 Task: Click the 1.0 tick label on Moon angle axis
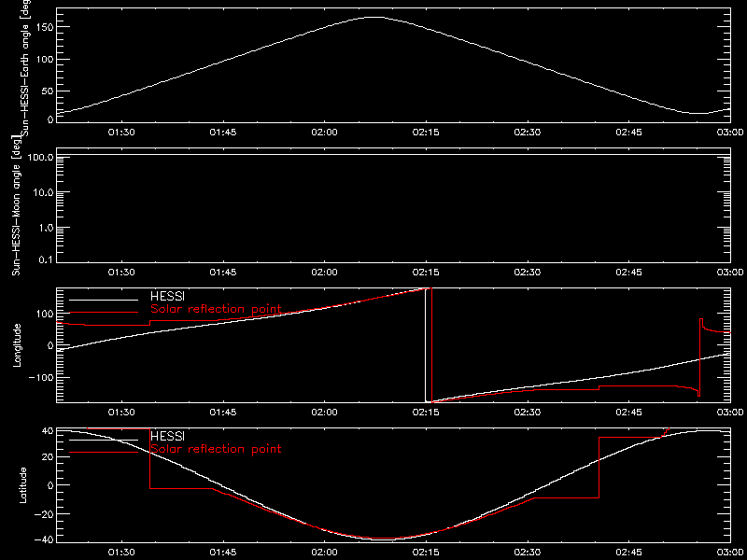46,227
